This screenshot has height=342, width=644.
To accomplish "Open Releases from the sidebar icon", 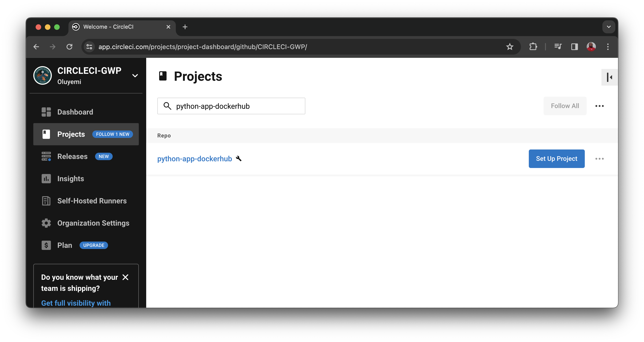I will [x=46, y=156].
